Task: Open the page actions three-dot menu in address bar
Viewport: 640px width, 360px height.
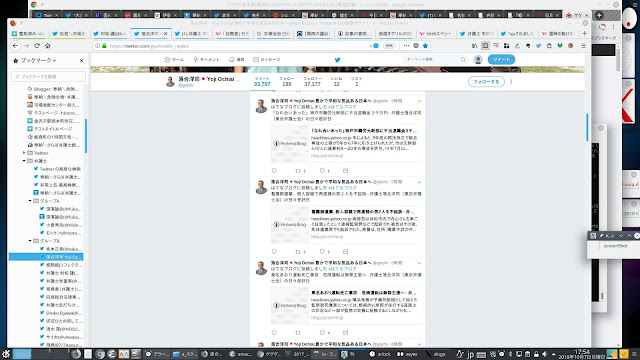Action: [x=406, y=46]
